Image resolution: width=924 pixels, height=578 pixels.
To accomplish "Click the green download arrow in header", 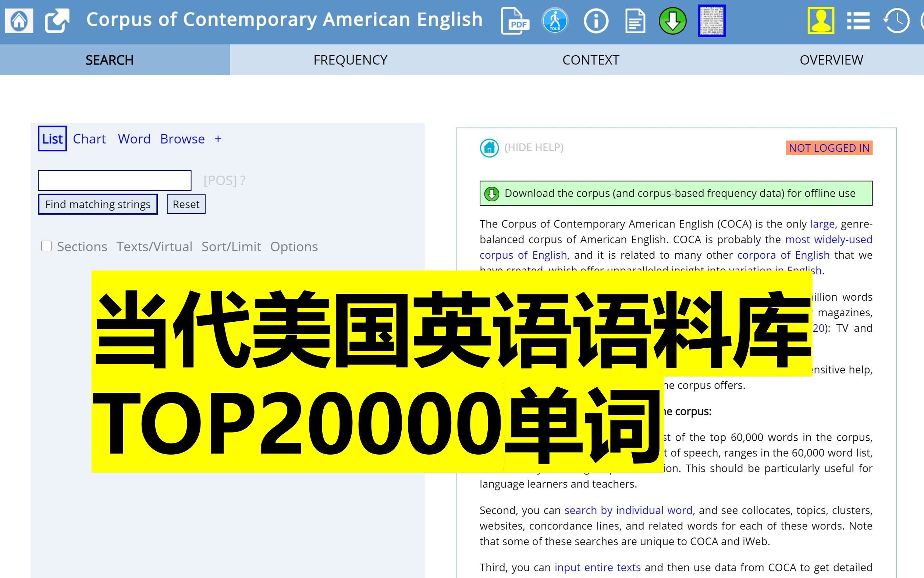I will (x=673, y=21).
